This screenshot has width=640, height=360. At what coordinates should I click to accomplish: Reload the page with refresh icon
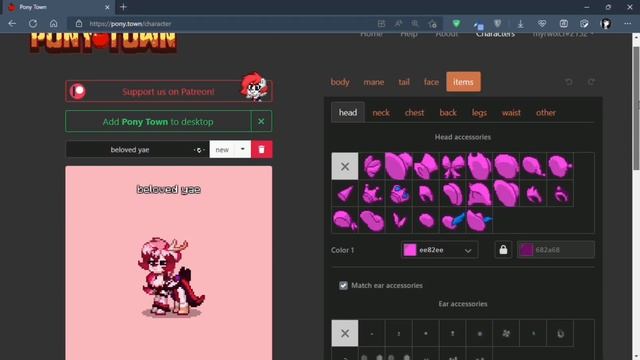pyautogui.click(x=33, y=24)
